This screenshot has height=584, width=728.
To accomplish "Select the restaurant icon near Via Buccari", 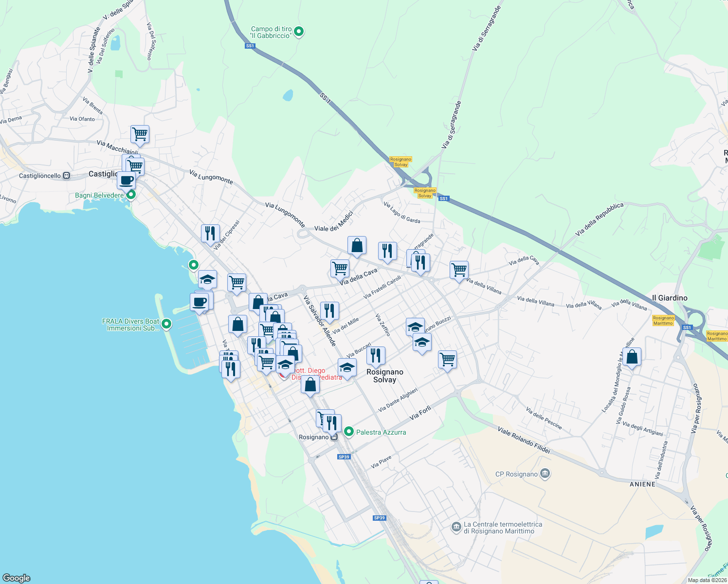I will 376,355.
